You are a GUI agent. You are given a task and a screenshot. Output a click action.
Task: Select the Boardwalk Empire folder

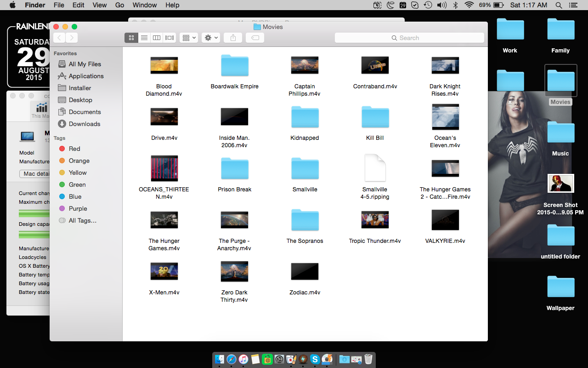click(235, 65)
